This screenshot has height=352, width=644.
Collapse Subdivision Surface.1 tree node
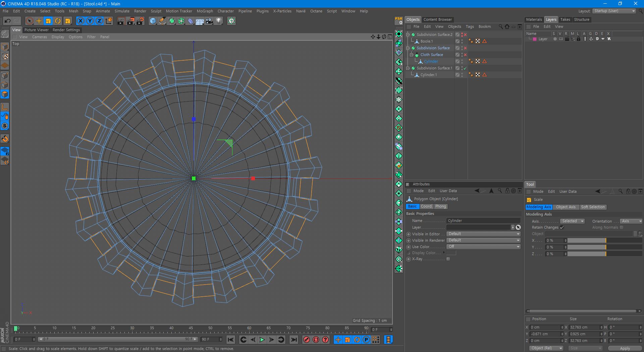point(408,68)
